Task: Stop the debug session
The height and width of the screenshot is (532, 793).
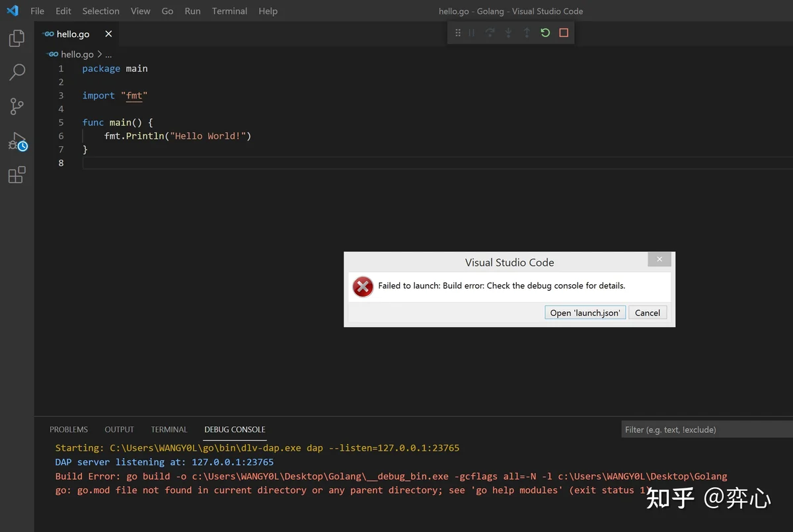Action: (564, 32)
